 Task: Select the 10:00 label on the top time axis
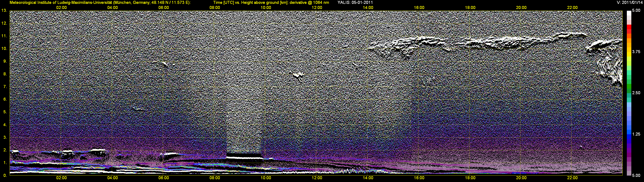pyautogui.click(x=266, y=7)
